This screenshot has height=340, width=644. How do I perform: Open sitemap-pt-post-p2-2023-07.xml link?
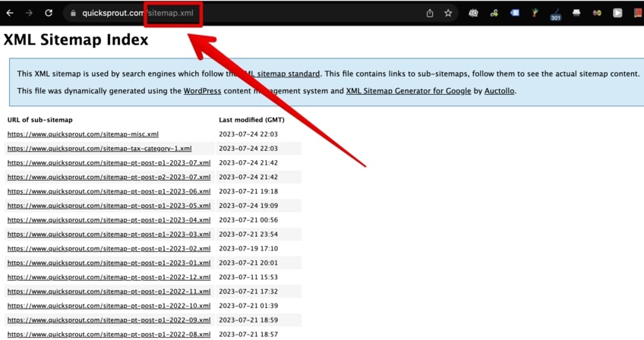pos(109,177)
